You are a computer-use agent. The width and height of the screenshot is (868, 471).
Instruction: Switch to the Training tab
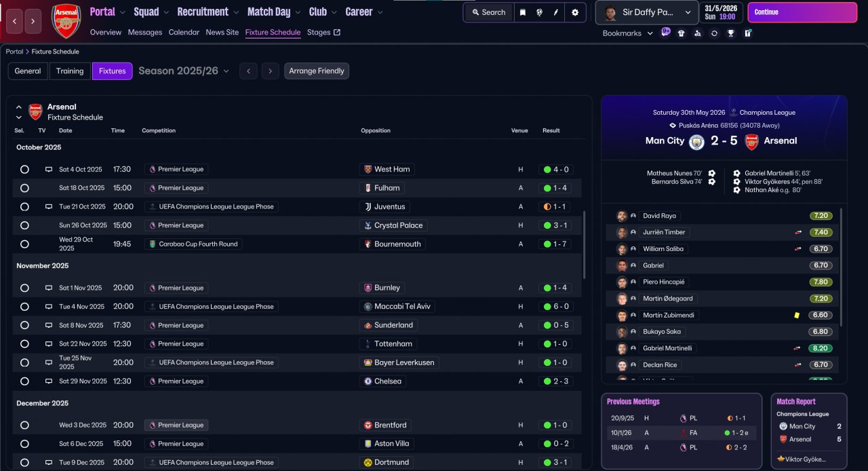(x=70, y=71)
